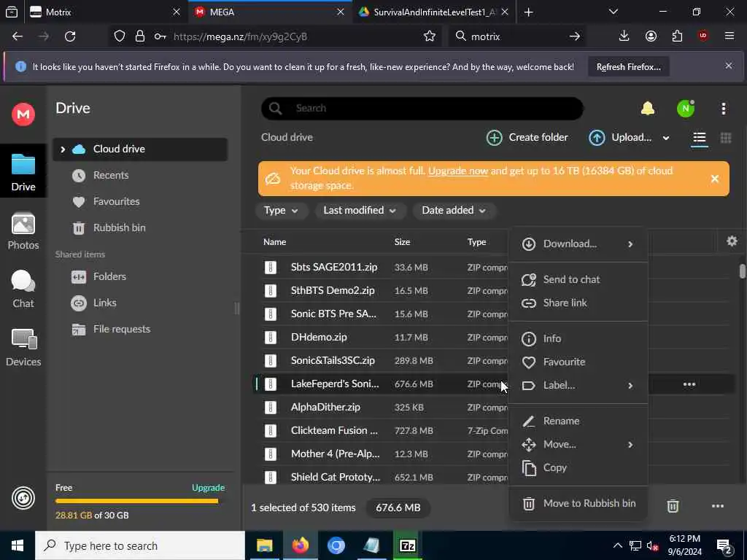Select Info in context menu
Viewport: 747px width, 560px height.
(x=578, y=338)
